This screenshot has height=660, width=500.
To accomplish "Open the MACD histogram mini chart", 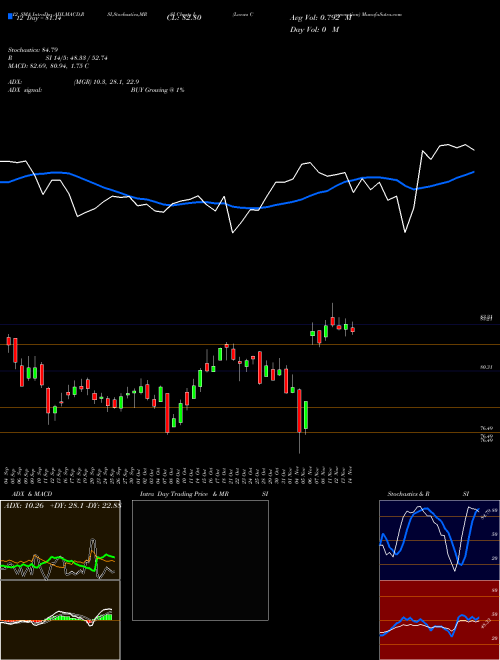I will click(60, 620).
